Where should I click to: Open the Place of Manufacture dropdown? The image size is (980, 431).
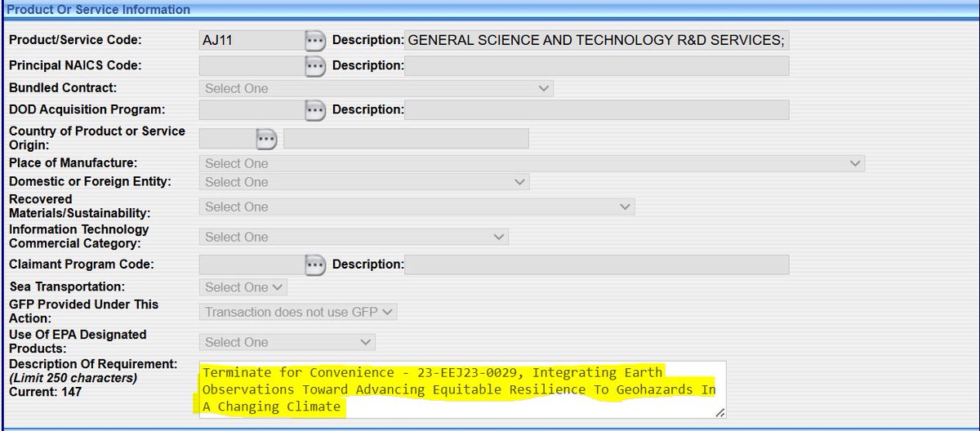(x=531, y=163)
